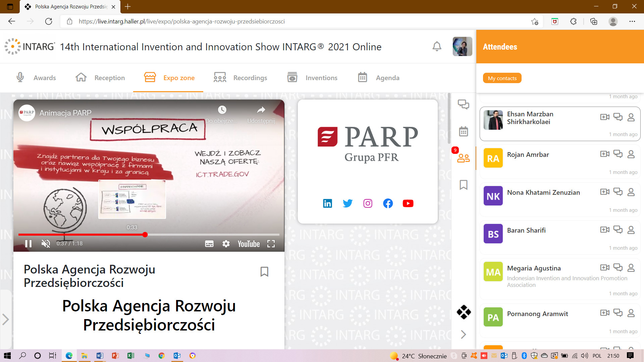Image resolution: width=644 pixels, height=362 pixels.
Task: Open the Agenda tab
Action: tap(379, 78)
